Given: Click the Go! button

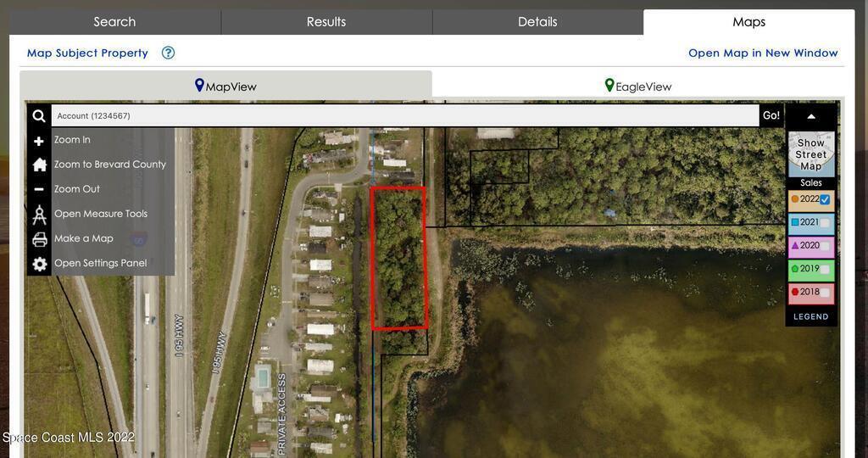Looking at the screenshot, I should coord(771,115).
